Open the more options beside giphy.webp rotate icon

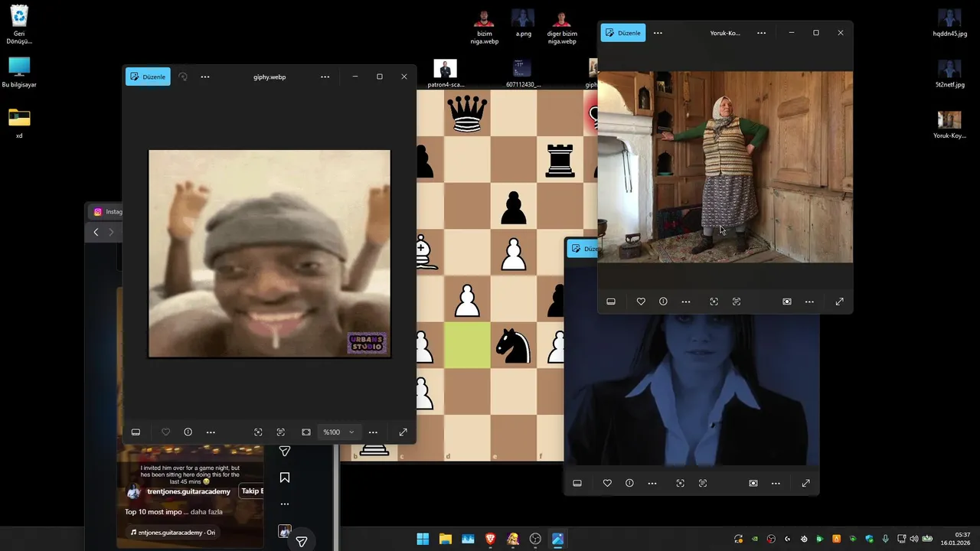click(x=205, y=77)
